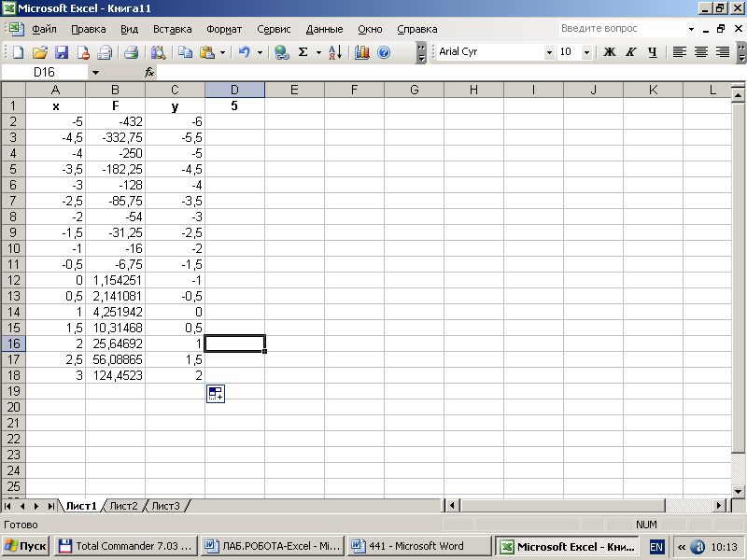Viewport: 747px width, 560px height.
Task: Click the horizontal scrollbar right arrow
Action: tap(719, 505)
